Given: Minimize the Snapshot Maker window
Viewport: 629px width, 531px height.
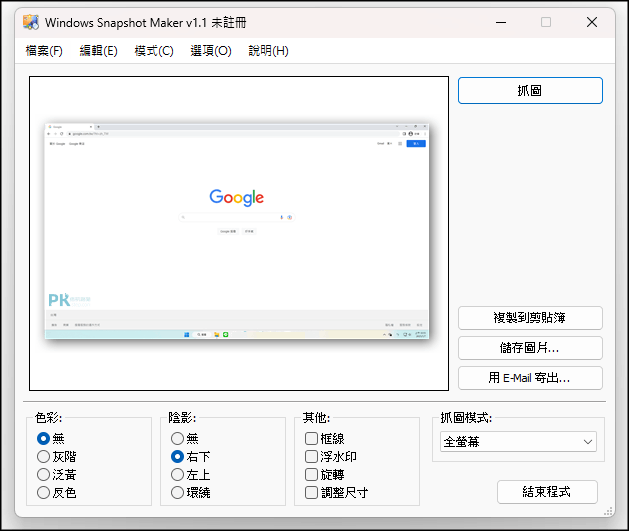Looking at the screenshot, I should click(x=501, y=22).
